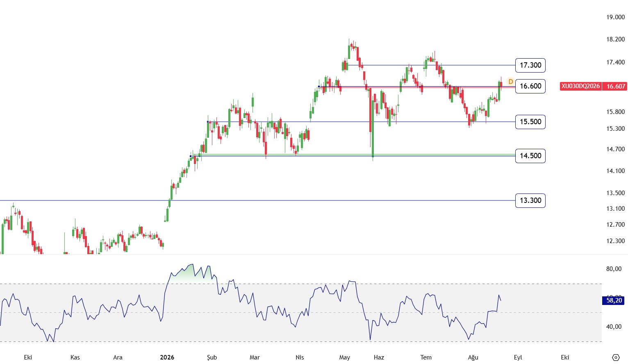The width and height of the screenshot is (628, 364).
Task: Click 12.300 on the price axis
Action: click(x=616, y=241)
